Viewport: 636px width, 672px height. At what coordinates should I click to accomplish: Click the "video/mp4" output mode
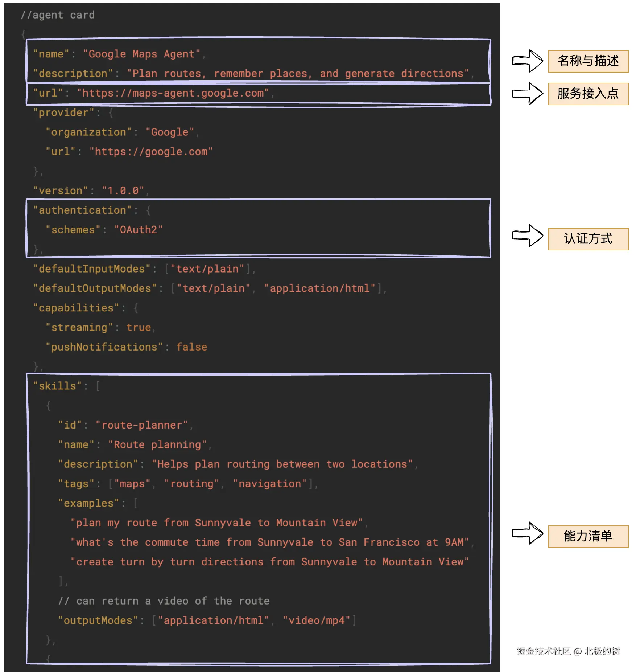317,621
